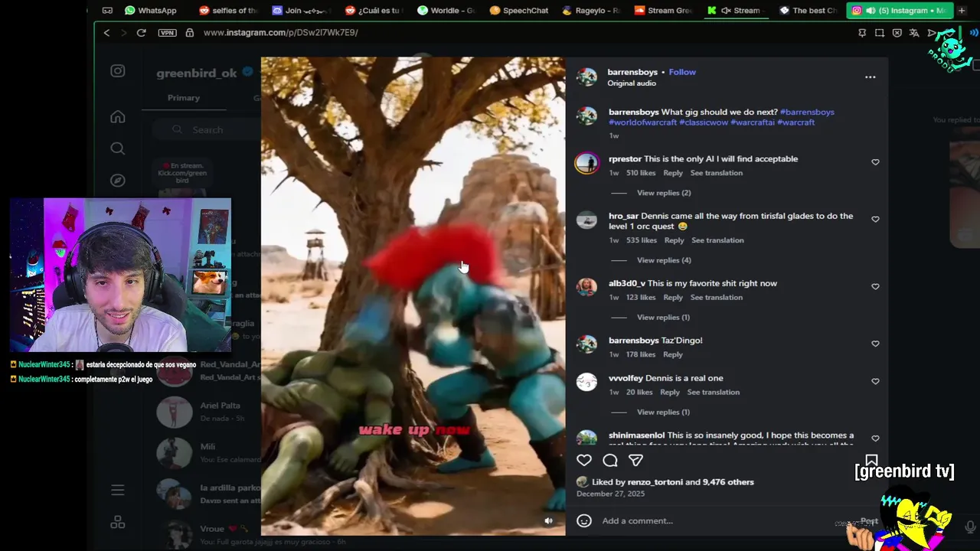Reply to barrensboys Taz'Dingo comment
Image resolution: width=980 pixels, height=551 pixels.
[x=673, y=354]
